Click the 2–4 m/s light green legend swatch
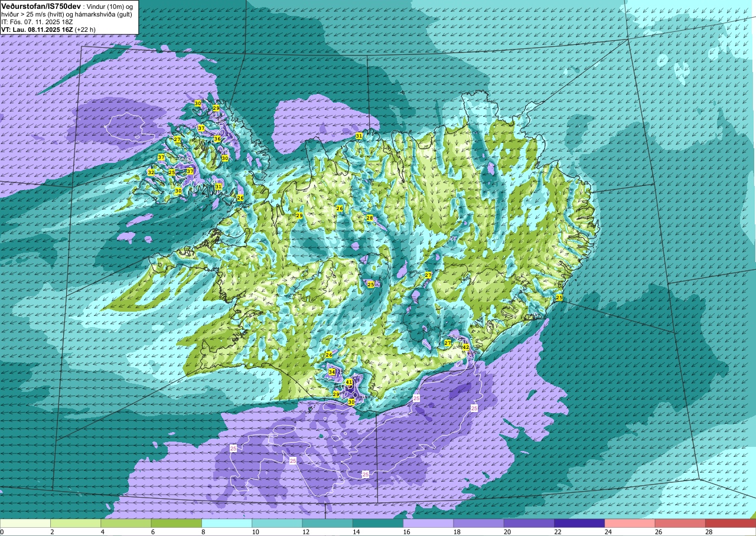This screenshot has height=536, width=756. click(76, 523)
